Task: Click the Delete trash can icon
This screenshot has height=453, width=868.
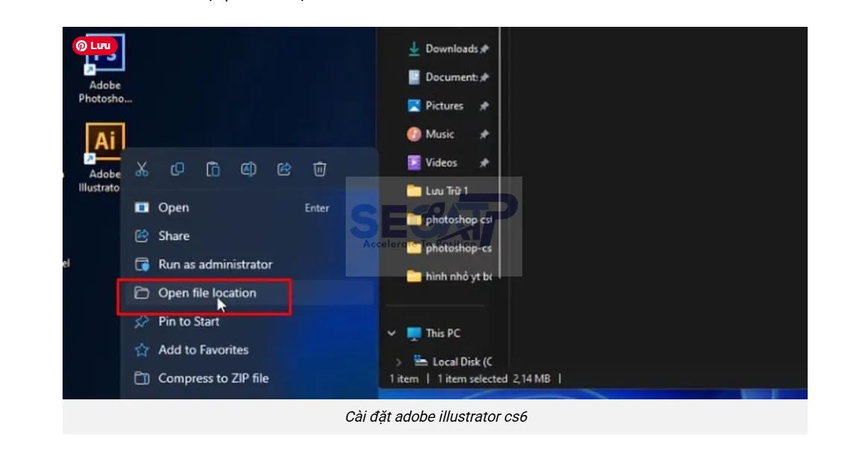Action: coord(320,170)
